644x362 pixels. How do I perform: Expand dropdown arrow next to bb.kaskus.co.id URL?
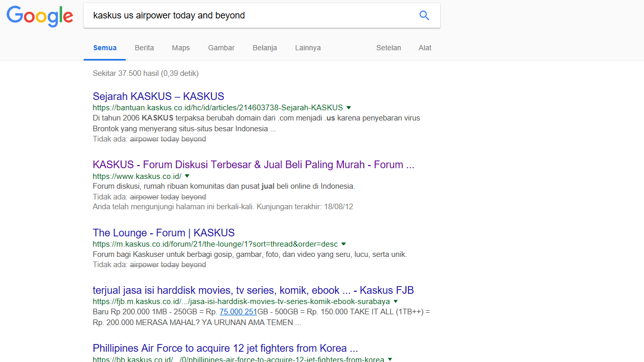click(390, 359)
